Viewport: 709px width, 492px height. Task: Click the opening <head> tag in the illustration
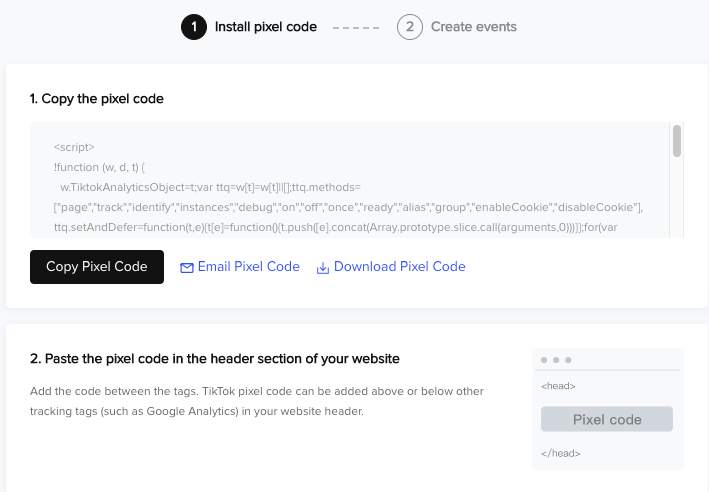click(x=557, y=385)
